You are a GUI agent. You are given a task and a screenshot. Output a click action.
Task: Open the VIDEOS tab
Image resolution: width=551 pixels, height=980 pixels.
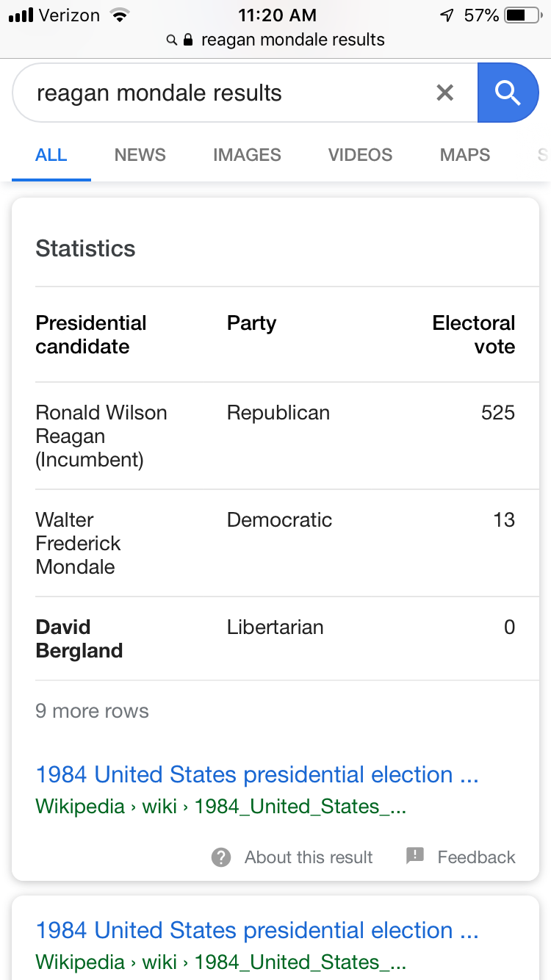pyautogui.click(x=360, y=155)
